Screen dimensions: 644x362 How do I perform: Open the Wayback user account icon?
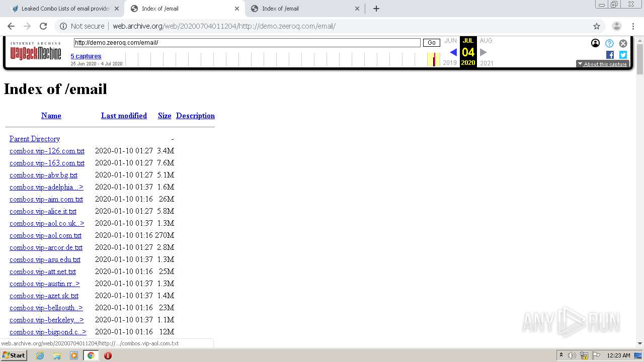pyautogui.click(x=596, y=43)
